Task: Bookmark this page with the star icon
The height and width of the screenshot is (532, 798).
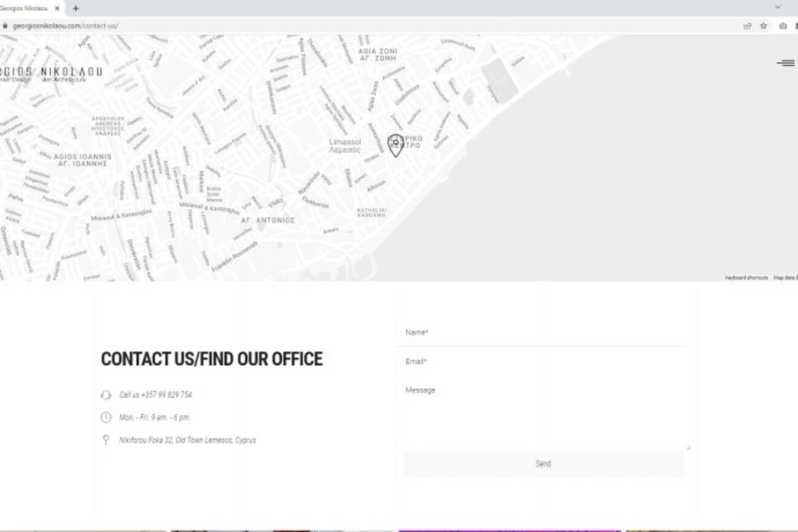Action: tap(764, 26)
